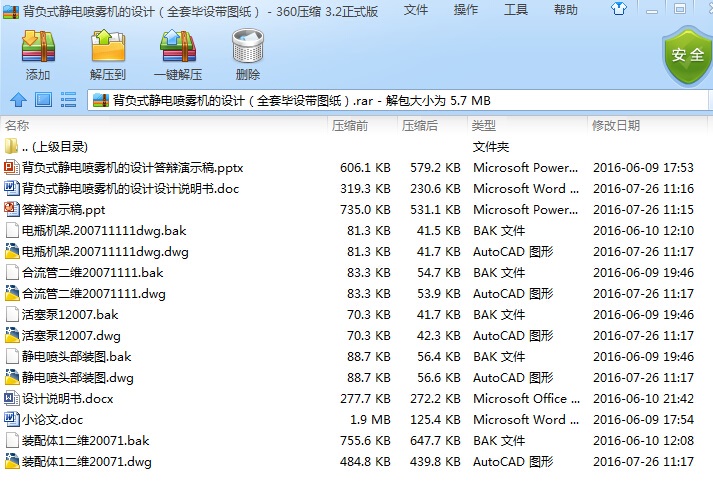Select file 装配体1二维20071.dwg
Viewport: 713px width, 485px height.
click(x=354, y=461)
